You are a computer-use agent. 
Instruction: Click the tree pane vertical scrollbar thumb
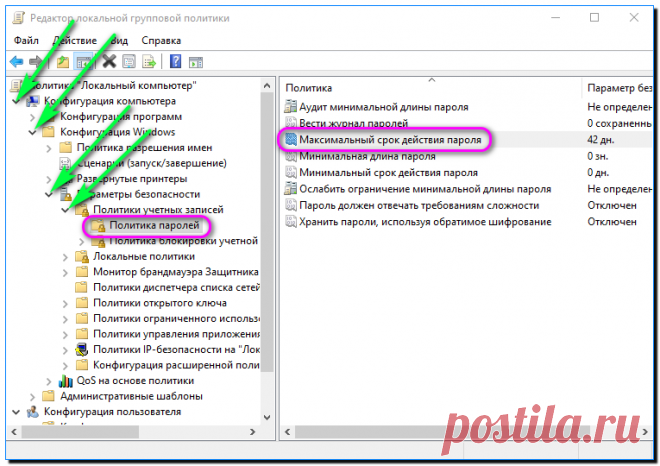click(x=267, y=231)
